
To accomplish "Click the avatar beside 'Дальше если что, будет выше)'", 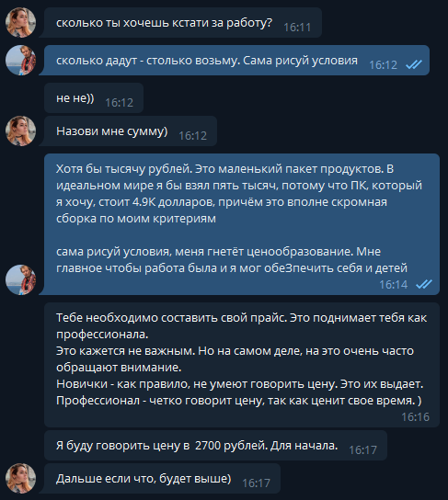I will click(21, 479).
